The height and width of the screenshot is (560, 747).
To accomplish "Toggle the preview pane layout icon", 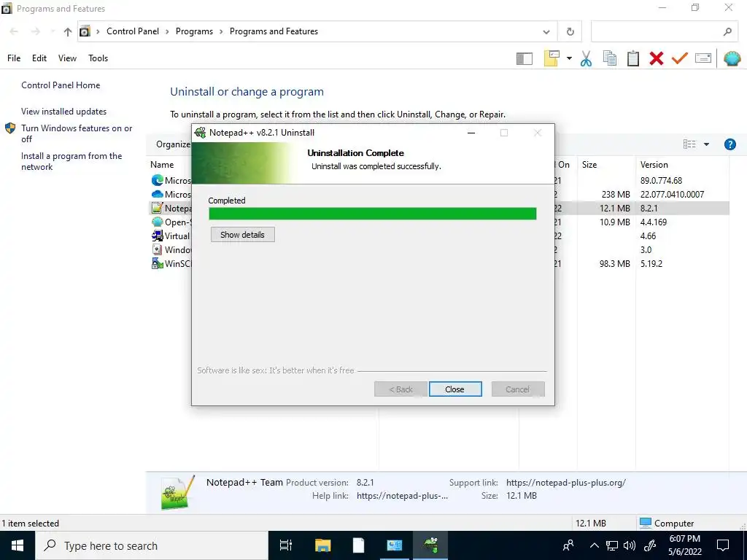I will click(524, 58).
